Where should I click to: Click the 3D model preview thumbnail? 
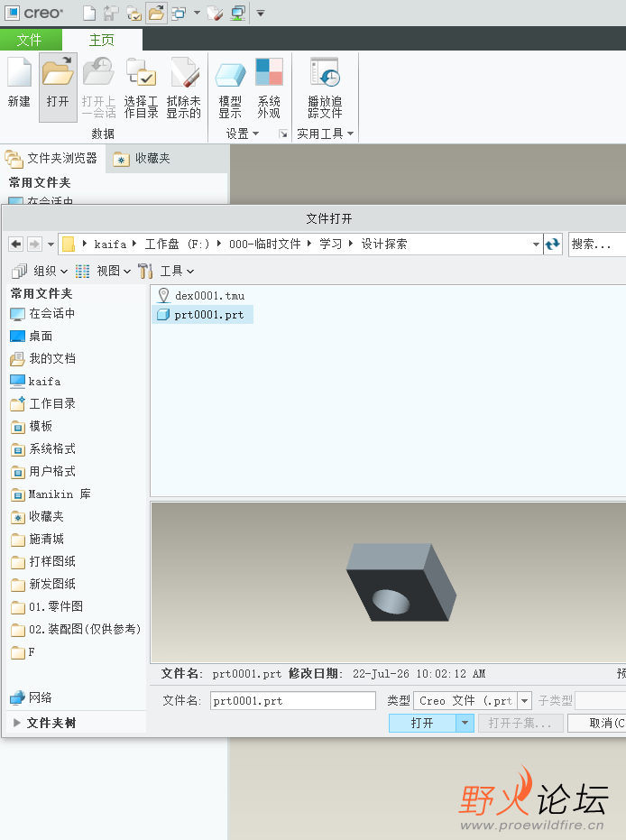click(401, 582)
